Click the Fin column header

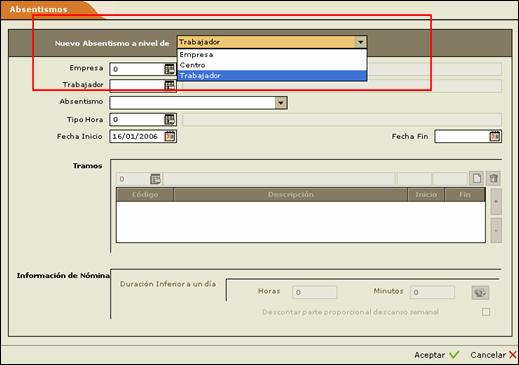465,194
